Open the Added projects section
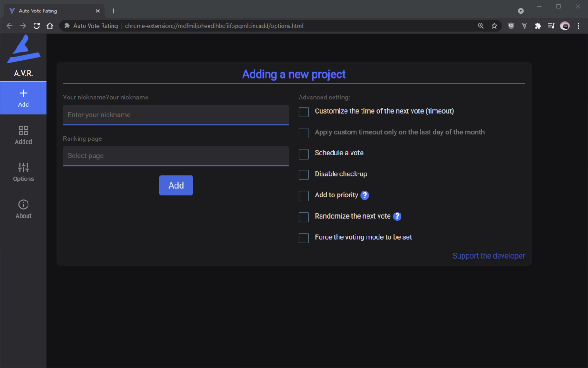 point(23,135)
